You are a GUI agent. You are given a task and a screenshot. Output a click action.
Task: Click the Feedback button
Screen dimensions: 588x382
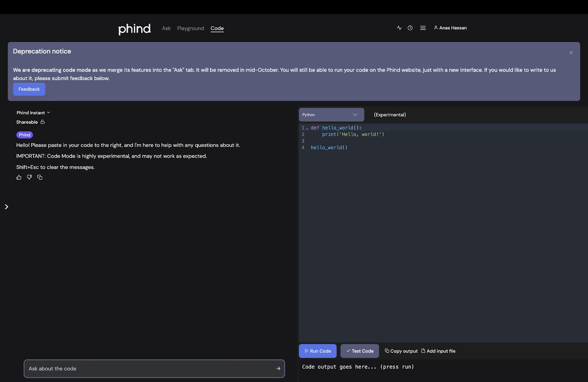point(29,89)
